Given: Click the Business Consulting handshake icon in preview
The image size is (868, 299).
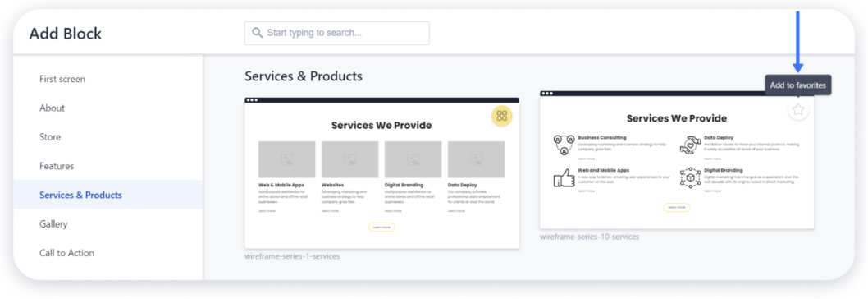Looking at the screenshot, I should coord(564,145).
